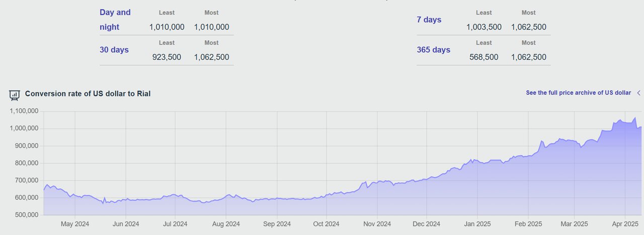This screenshot has width=644, height=235.
Task: Click the 'Conversion rate of US dollar to Rial' heading
Action: 88,93
